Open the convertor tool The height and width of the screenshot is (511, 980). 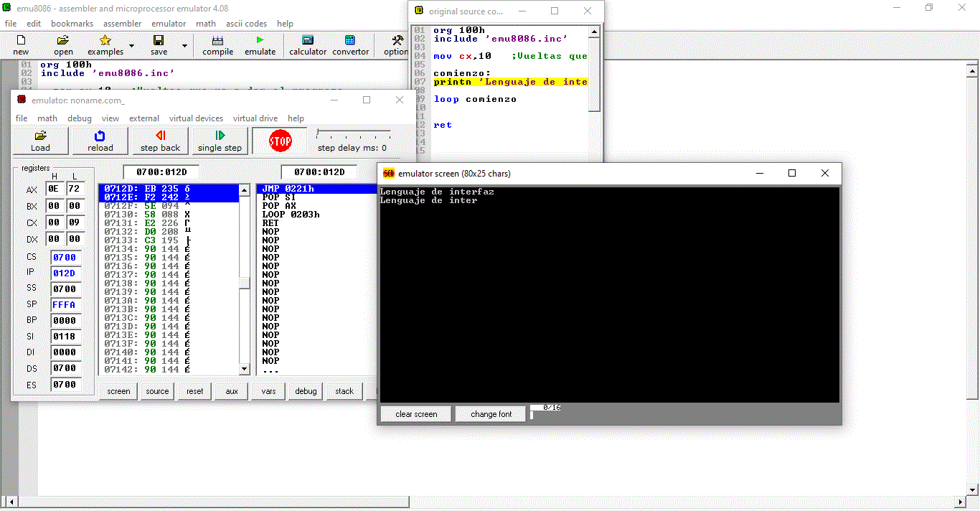(350, 45)
